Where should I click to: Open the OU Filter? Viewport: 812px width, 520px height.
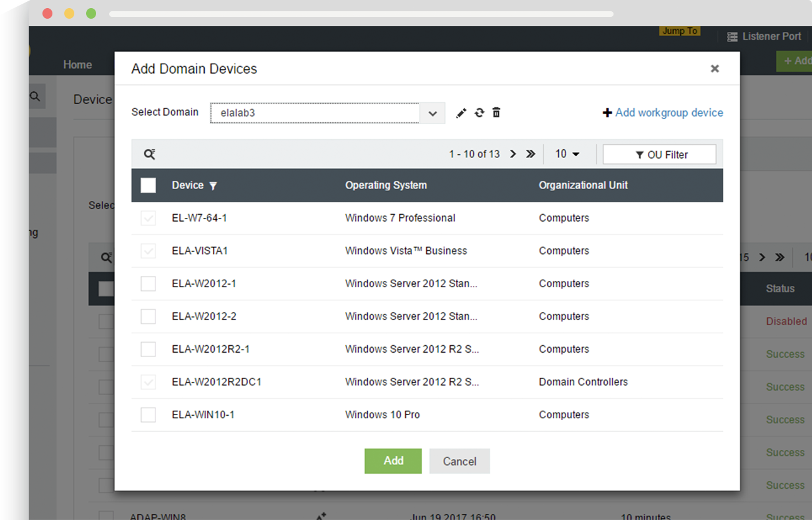pos(659,155)
